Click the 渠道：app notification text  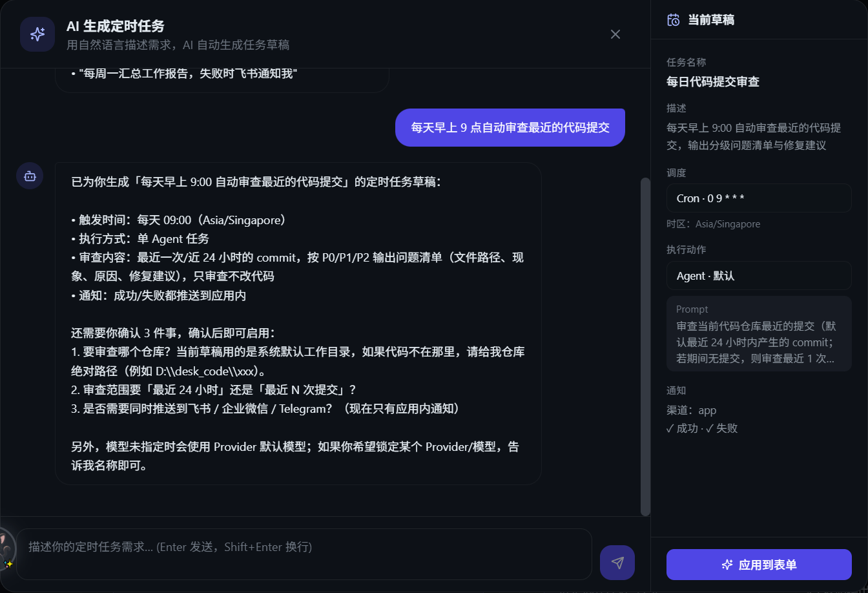coord(692,410)
